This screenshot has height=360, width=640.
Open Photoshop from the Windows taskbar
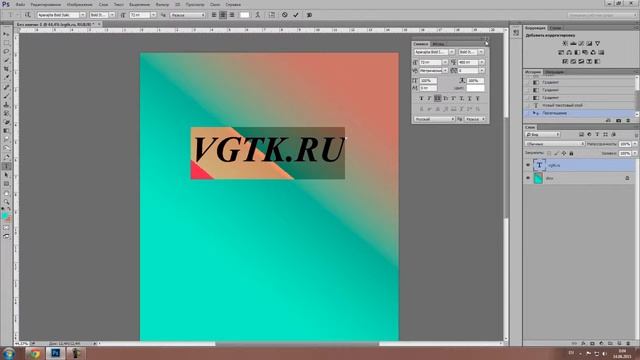pos(56,353)
